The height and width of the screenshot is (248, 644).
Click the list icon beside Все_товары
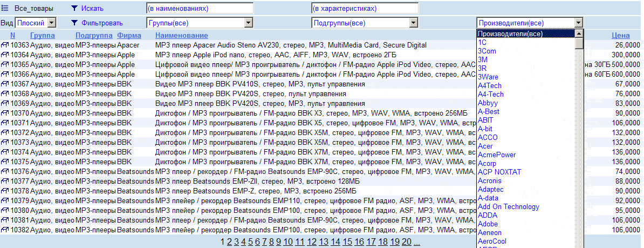[5, 8]
